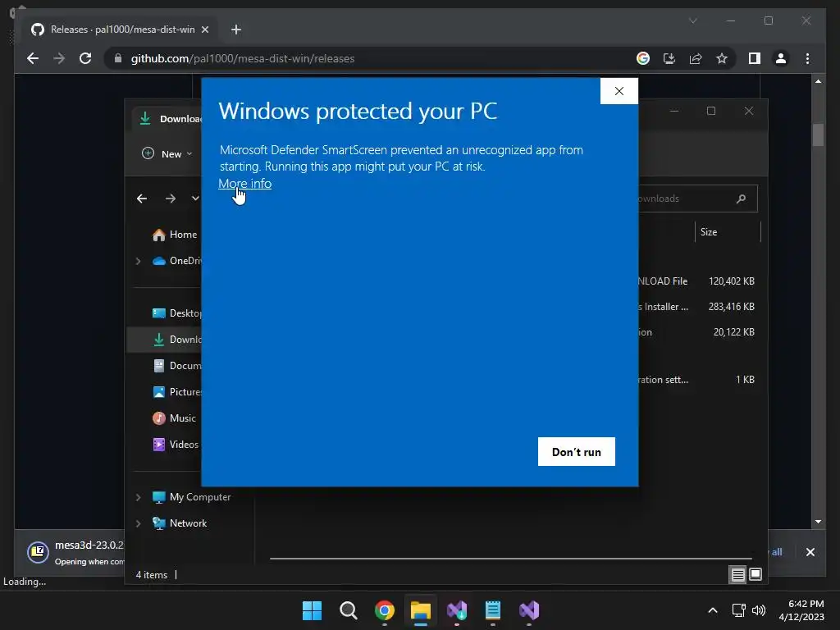This screenshot has width=840, height=630.
Task: Open Chrome from taskbar
Action: 384,610
